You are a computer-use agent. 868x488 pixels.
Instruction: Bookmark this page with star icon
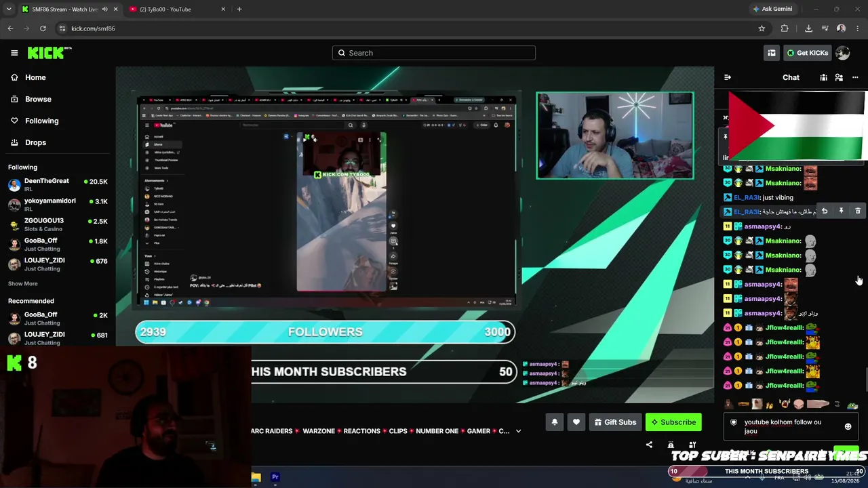762,28
